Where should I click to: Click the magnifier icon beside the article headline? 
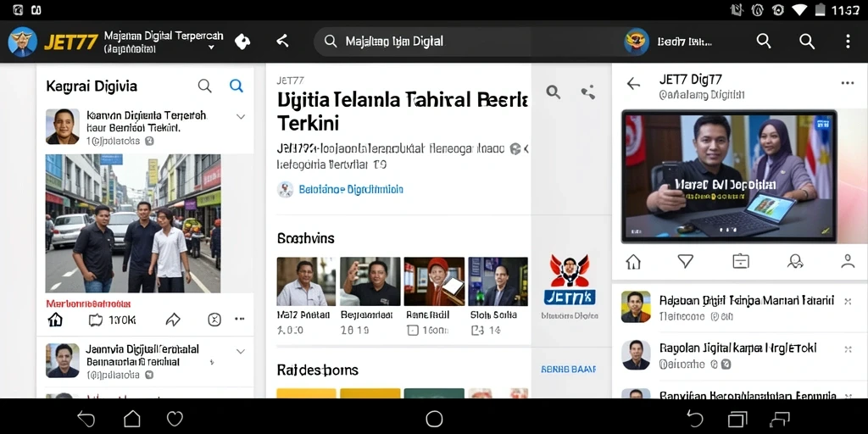tap(553, 92)
